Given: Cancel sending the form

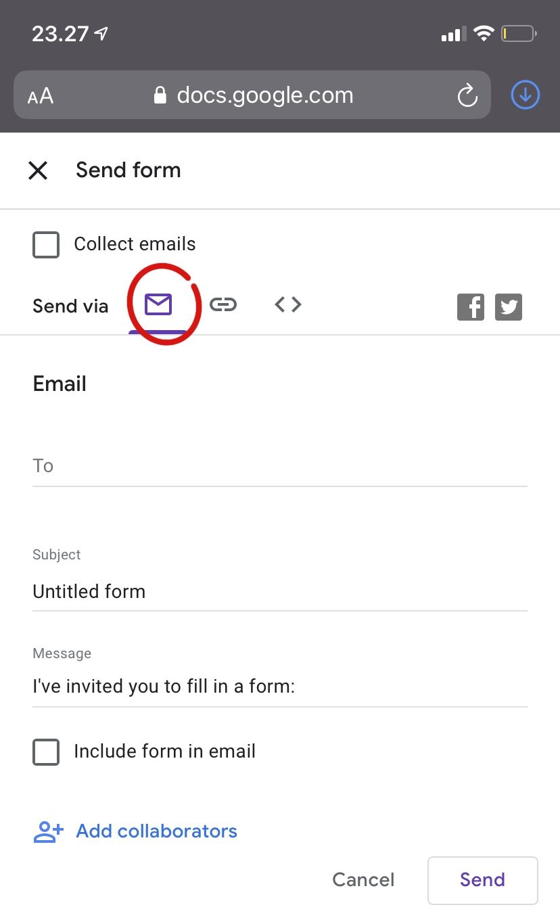Looking at the screenshot, I should point(363,880).
